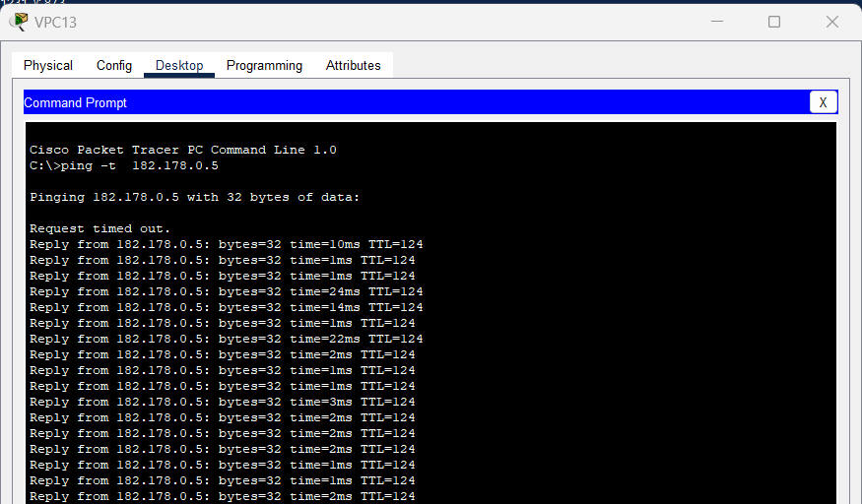Maximize the VPC13 window

774,22
